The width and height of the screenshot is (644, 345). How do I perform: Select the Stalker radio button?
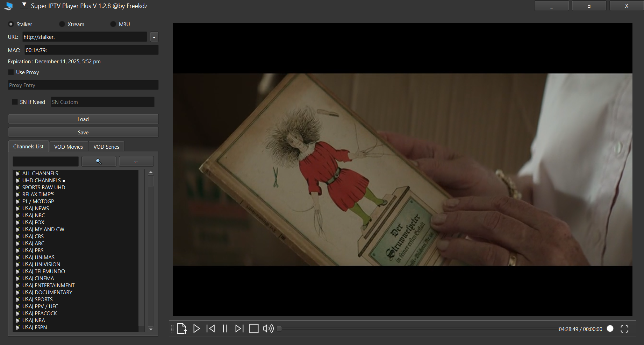[11, 24]
